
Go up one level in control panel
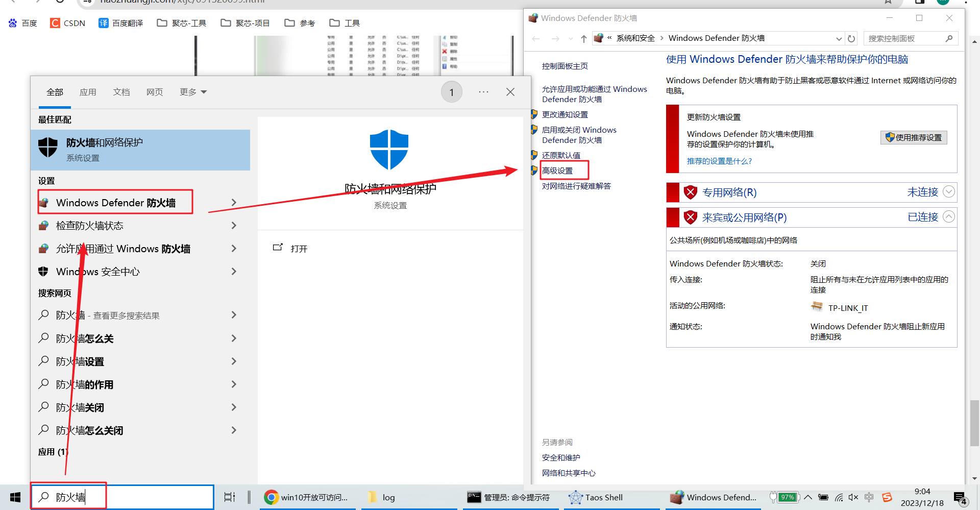tap(584, 38)
